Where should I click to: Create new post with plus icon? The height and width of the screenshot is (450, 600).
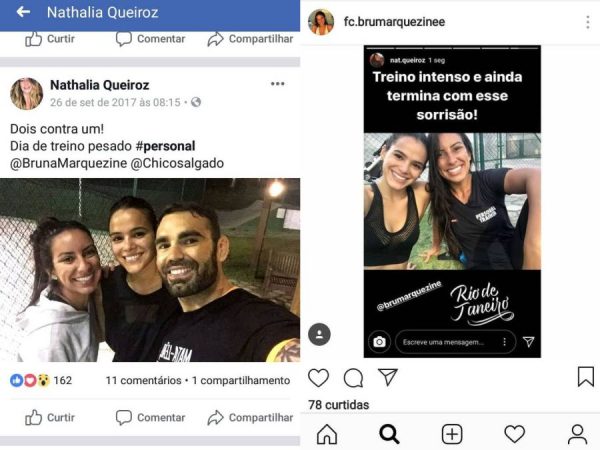tap(452, 434)
